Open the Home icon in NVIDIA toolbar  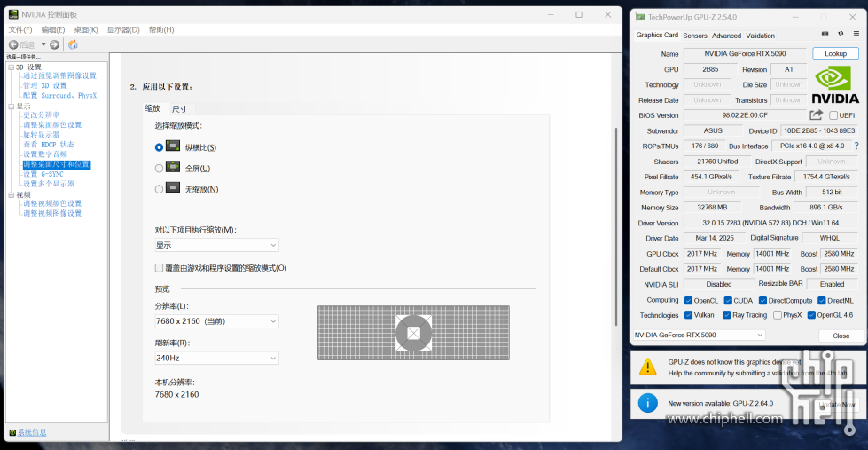point(73,45)
